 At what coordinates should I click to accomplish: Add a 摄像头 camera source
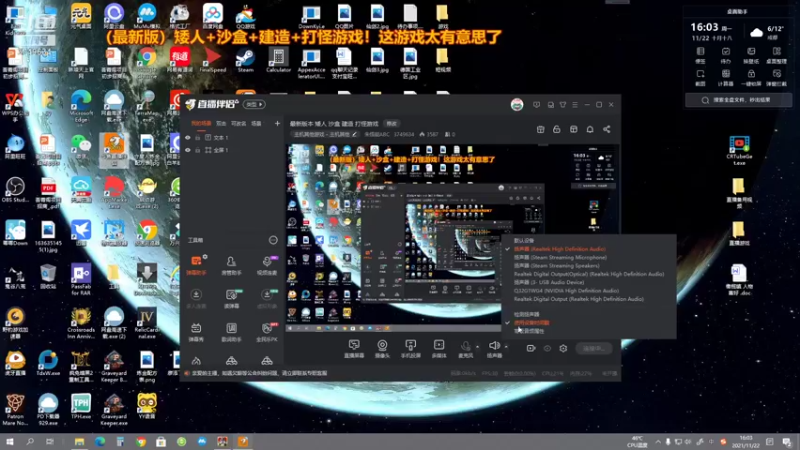pos(382,349)
